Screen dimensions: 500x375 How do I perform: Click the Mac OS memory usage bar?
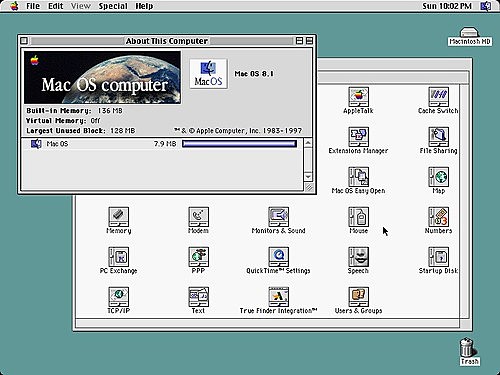click(239, 144)
